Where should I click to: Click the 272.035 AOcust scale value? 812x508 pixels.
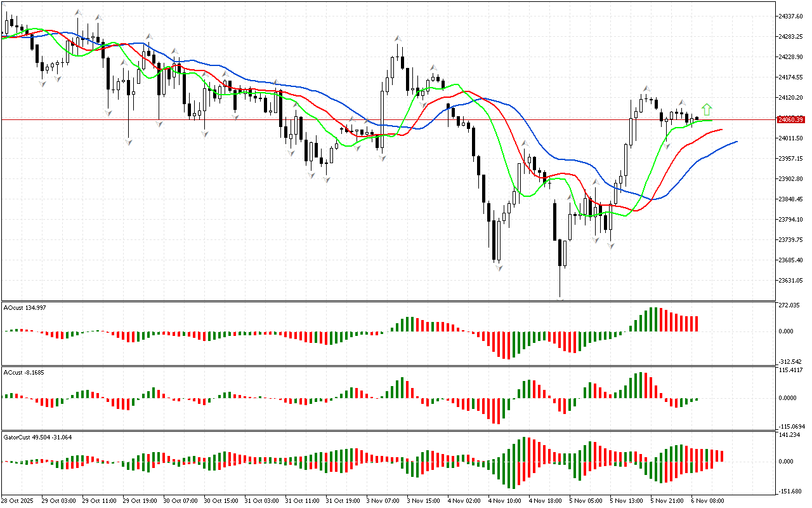[x=789, y=306]
